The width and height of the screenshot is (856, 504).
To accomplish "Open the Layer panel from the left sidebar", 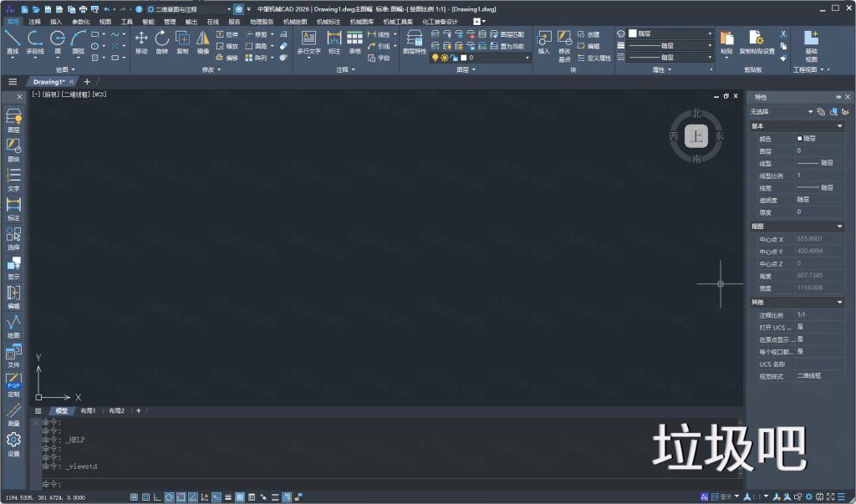I will click(x=13, y=117).
